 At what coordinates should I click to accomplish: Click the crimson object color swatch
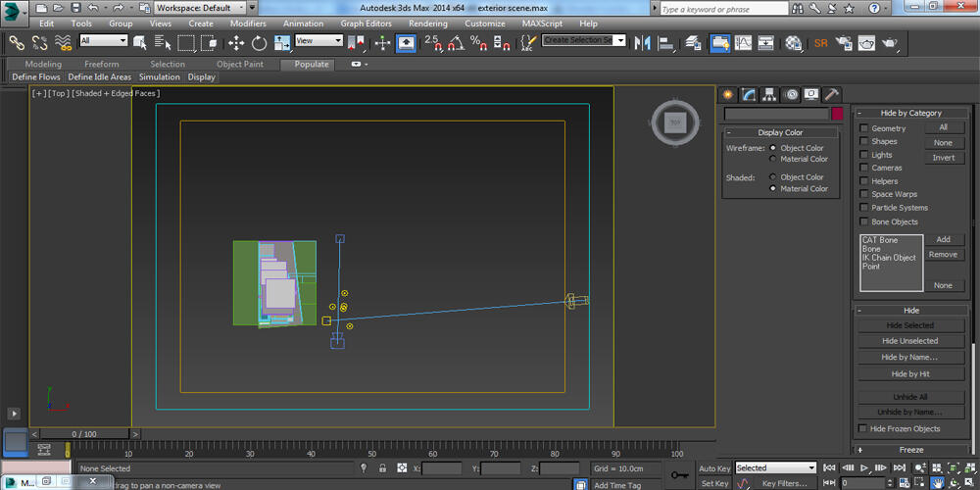coord(837,114)
